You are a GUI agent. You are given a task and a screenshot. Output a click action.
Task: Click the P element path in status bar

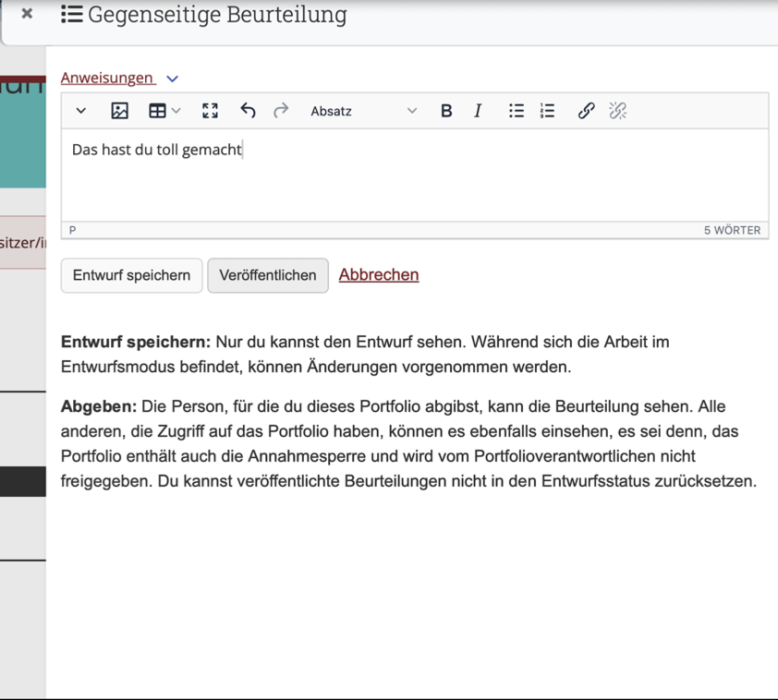(x=72, y=230)
